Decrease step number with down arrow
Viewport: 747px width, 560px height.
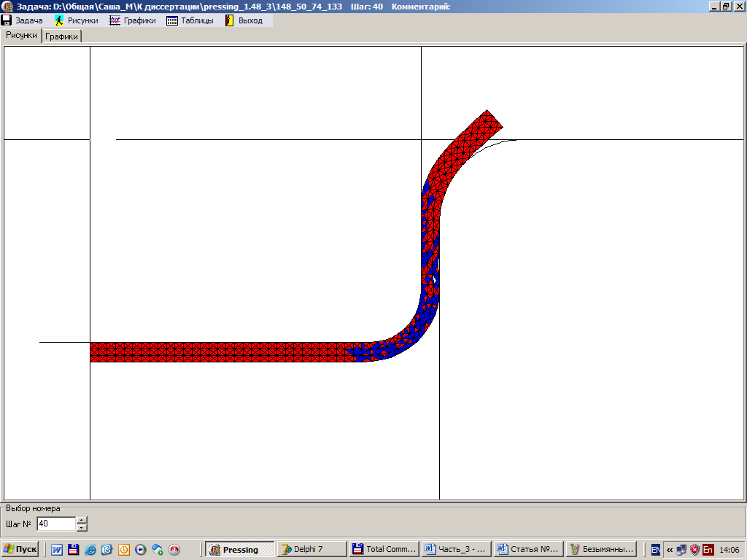click(82, 527)
